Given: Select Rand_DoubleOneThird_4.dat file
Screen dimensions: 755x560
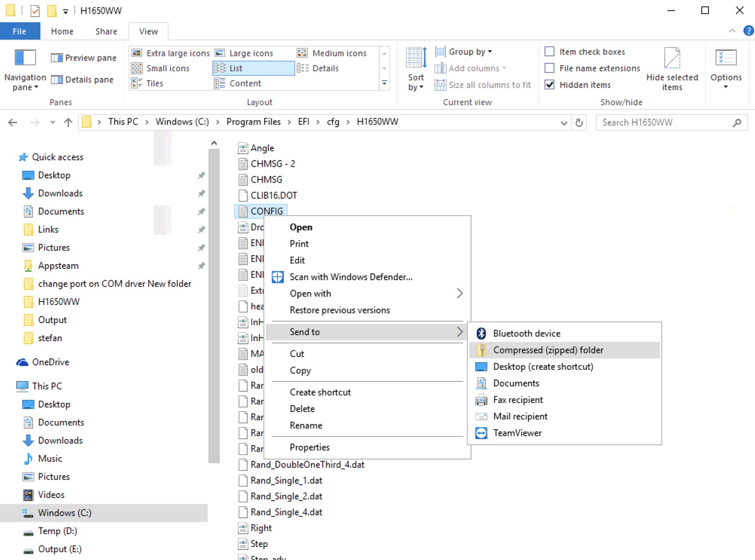Looking at the screenshot, I should (x=302, y=465).
